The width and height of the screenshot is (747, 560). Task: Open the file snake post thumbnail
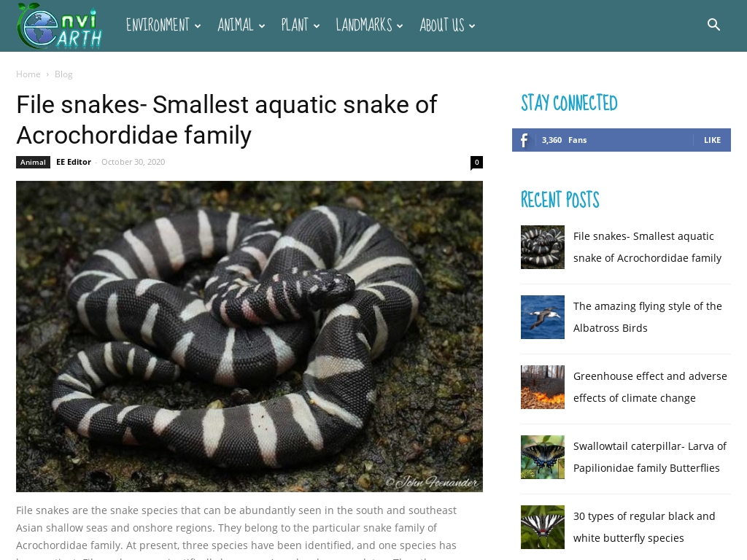(543, 247)
